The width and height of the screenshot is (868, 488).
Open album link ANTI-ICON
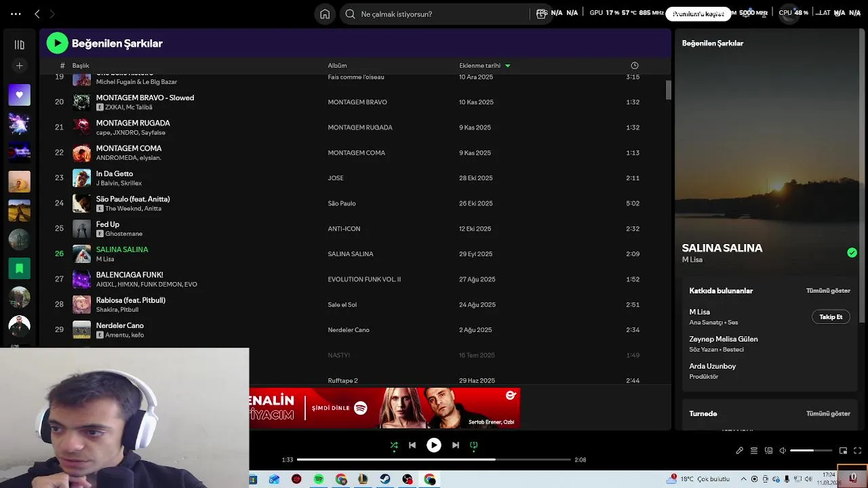pyautogui.click(x=344, y=229)
